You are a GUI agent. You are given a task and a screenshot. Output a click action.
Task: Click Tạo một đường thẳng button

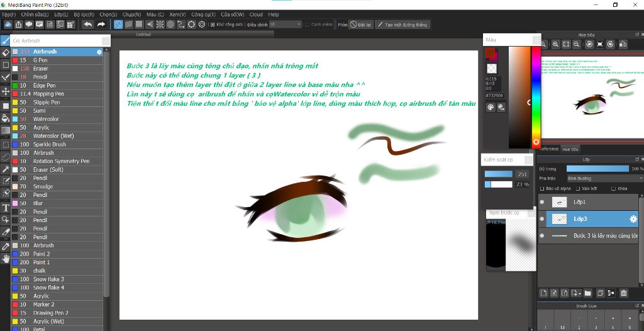coord(403,25)
